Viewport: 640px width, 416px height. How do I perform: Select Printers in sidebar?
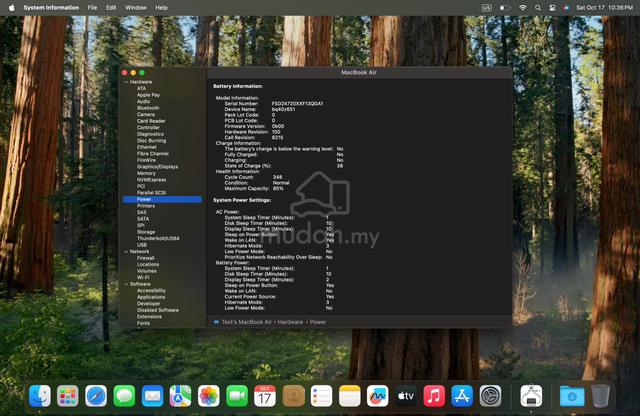coord(146,206)
